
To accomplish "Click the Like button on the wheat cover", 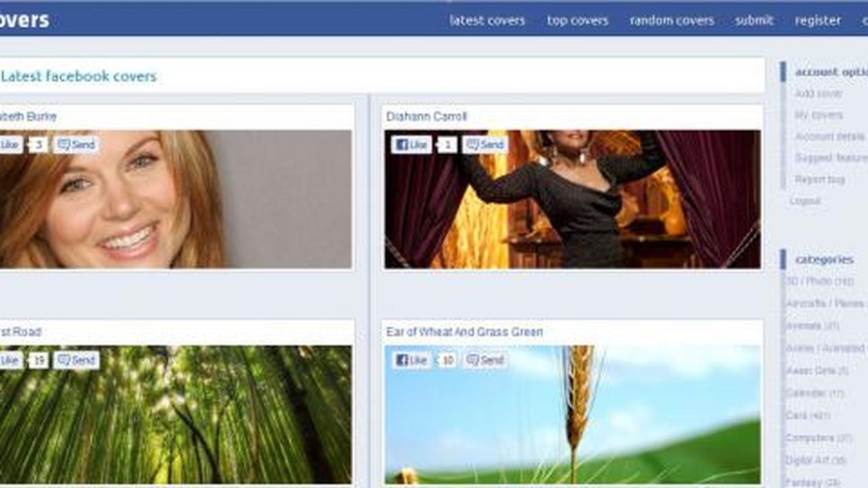I will [x=412, y=360].
